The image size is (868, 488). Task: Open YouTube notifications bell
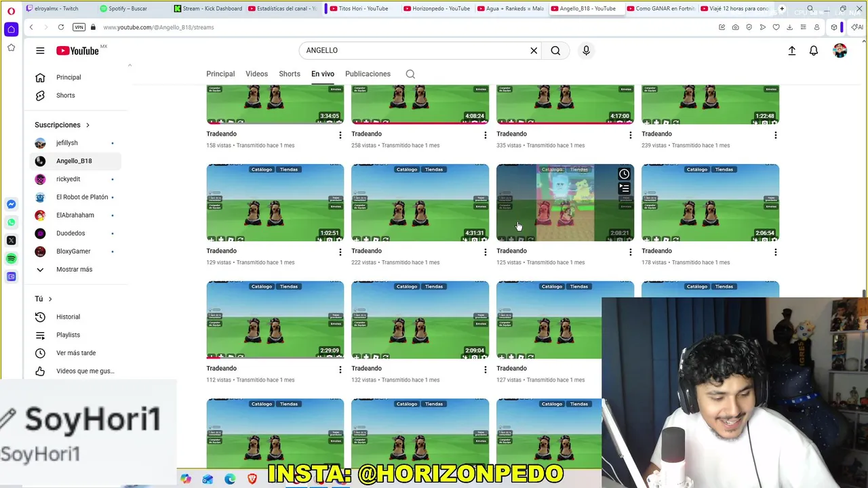(814, 51)
